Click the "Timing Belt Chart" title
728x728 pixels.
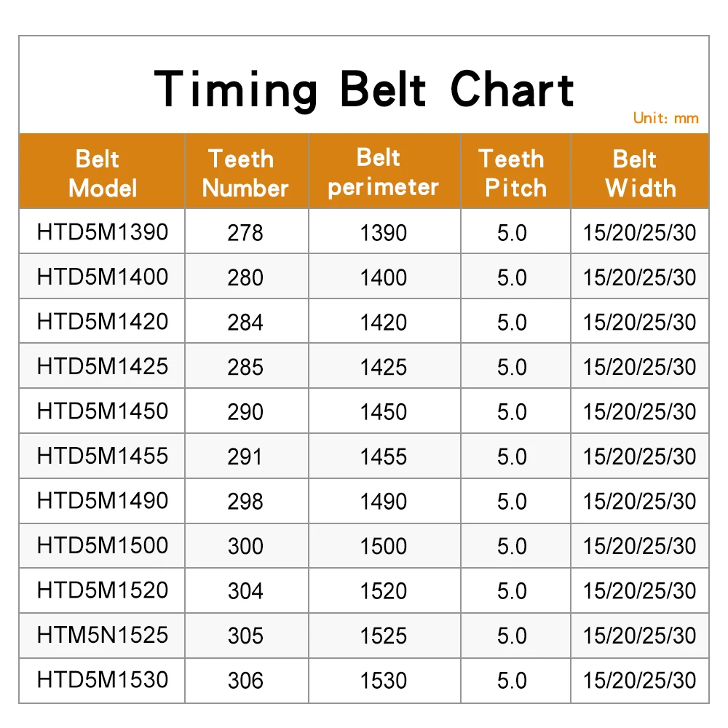(x=364, y=90)
